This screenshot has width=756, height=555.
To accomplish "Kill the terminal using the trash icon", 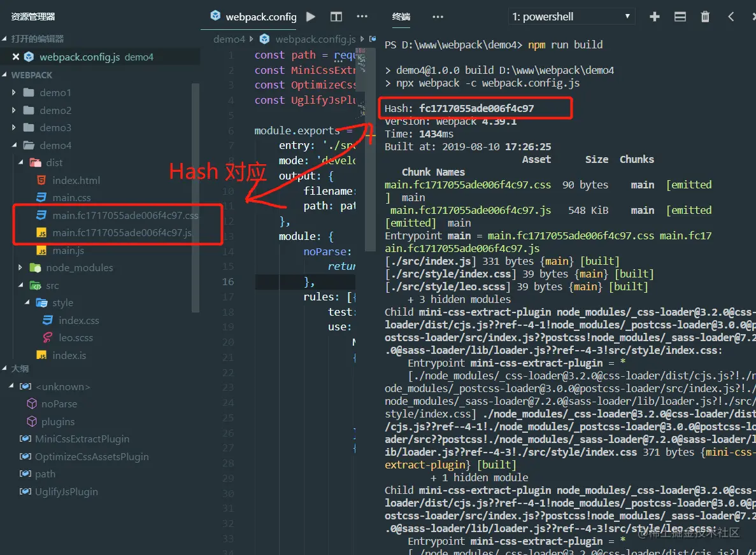I will pyautogui.click(x=705, y=17).
